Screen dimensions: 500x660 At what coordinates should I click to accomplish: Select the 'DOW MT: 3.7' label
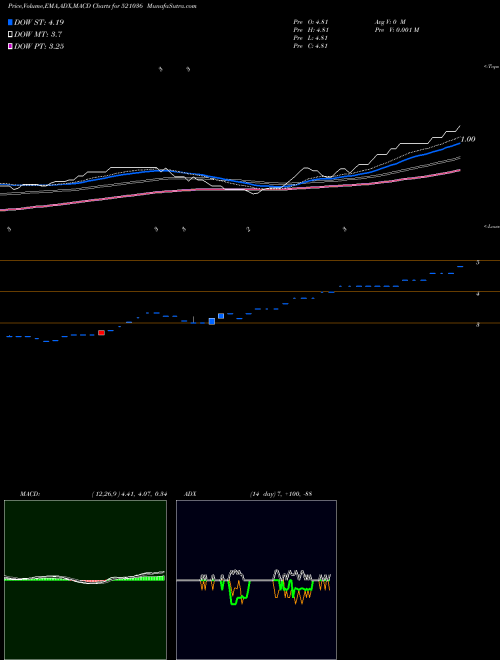coord(38,35)
